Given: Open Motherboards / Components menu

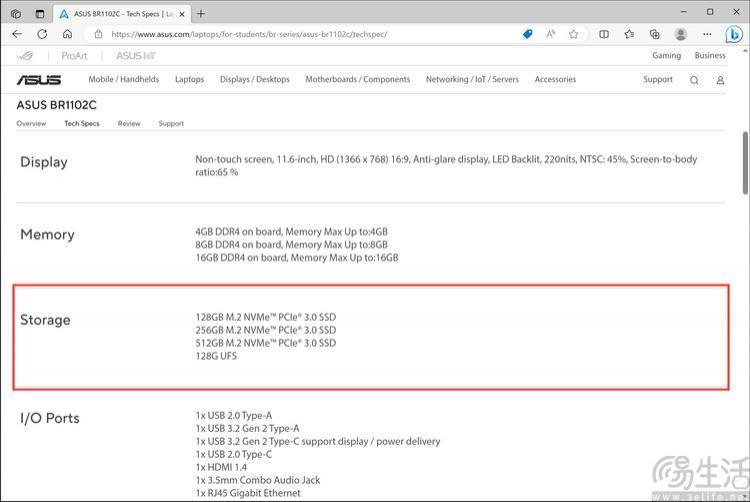Looking at the screenshot, I should click(x=358, y=79).
